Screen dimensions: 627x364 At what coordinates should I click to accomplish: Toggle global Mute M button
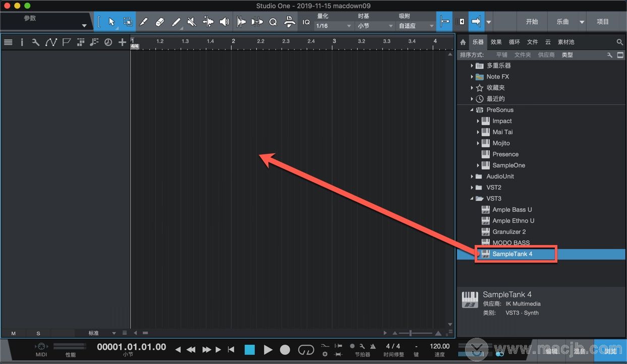point(14,333)
